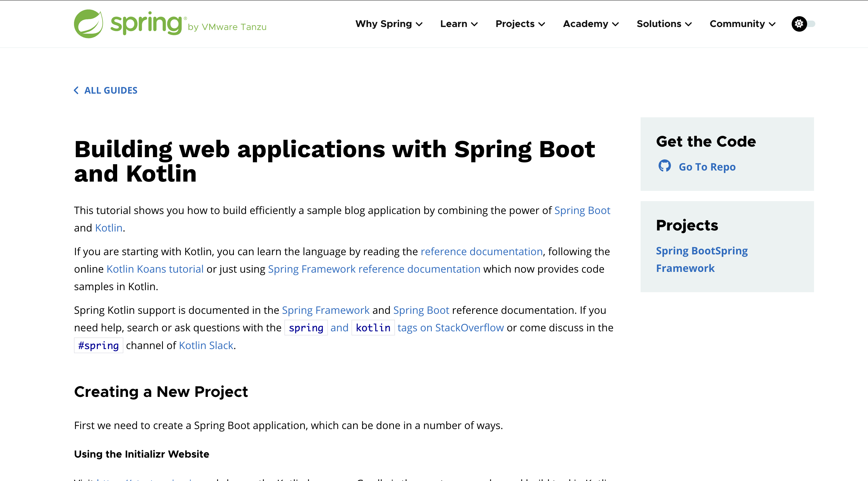Open the Go To Repo link

pos(707,167)
